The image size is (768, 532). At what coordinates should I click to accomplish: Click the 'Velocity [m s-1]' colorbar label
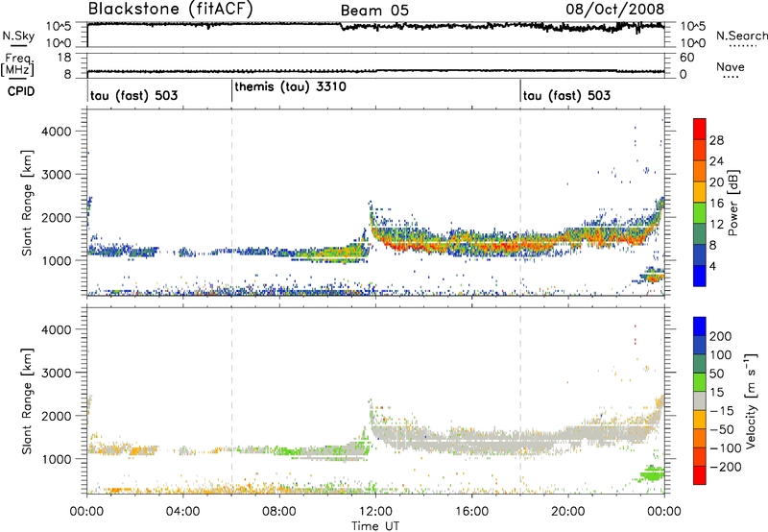pos(751,400)
